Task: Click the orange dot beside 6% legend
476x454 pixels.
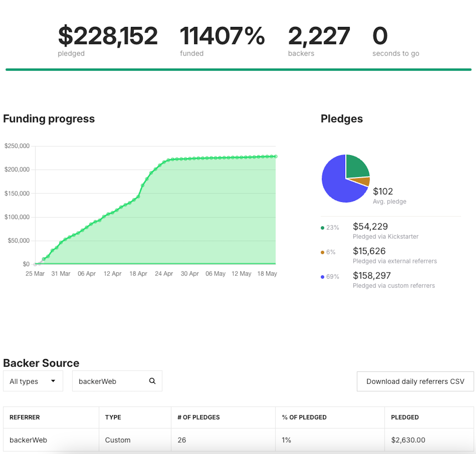Action: point(322,252)
